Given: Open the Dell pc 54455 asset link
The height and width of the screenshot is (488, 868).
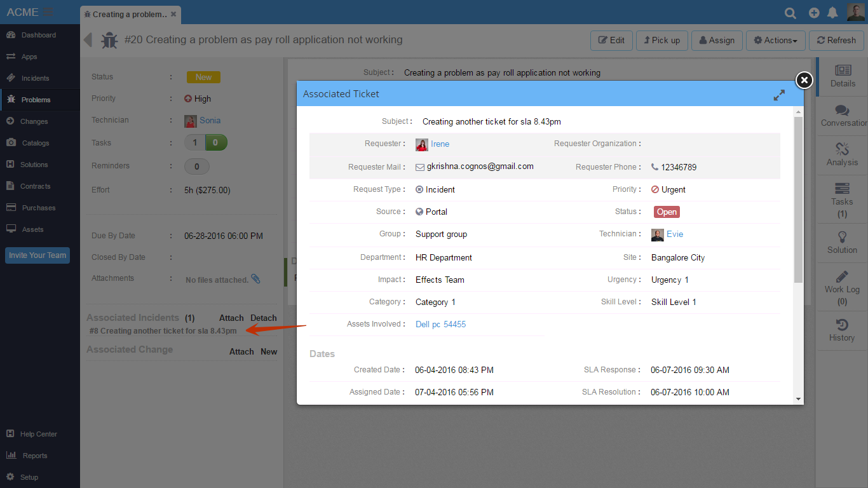Looking at the screenshot, I should coord(440,325).
